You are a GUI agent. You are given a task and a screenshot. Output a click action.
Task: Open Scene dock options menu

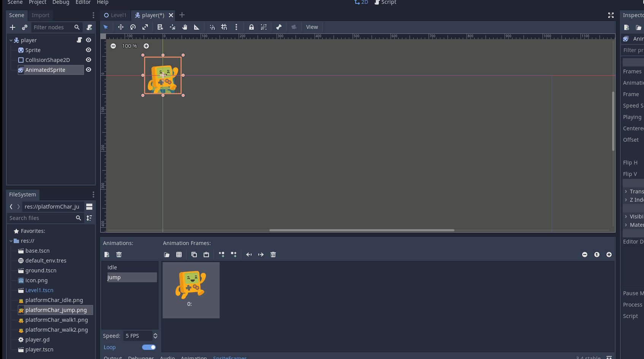(93, 15)
